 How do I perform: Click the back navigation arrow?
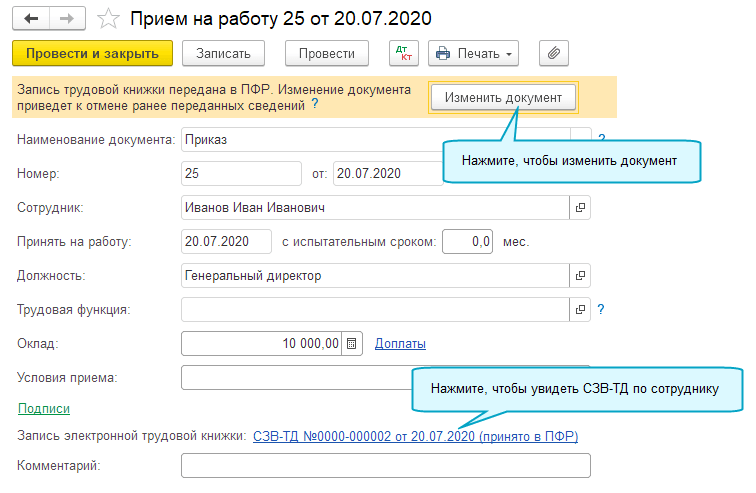(31, 19)
